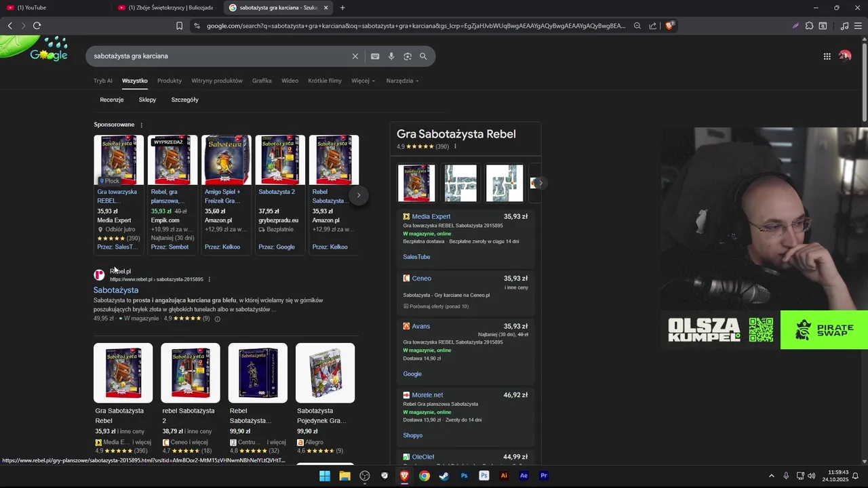Viewport: 868px width, 488px height.
Task: Expand the Więcej search filter menu
Action: tap(363, 81)
